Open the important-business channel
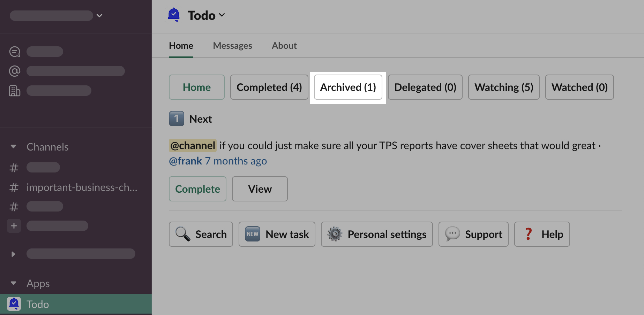Viewport: 644px width, 315px height. pos(82,187)
